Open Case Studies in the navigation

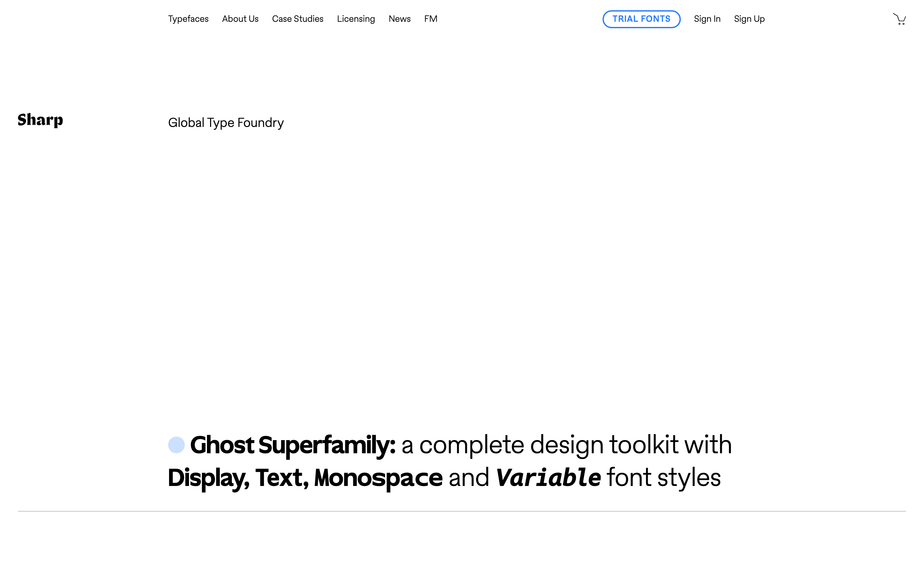coord(297,19)
